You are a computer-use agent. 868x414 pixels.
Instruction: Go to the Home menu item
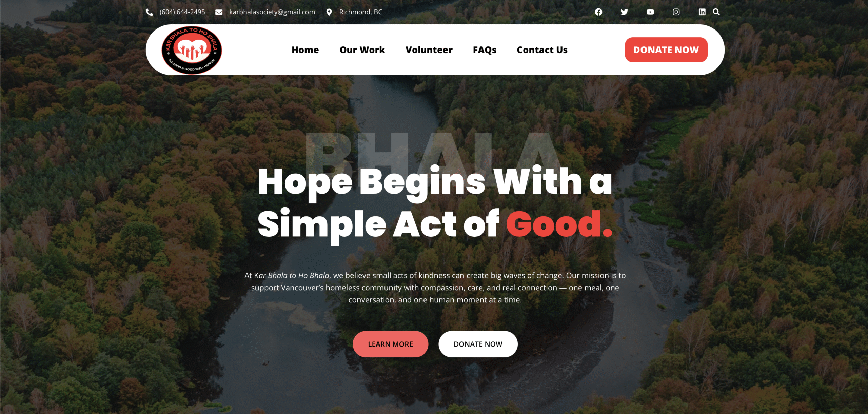pyautogui.click(x=305, y=50)
